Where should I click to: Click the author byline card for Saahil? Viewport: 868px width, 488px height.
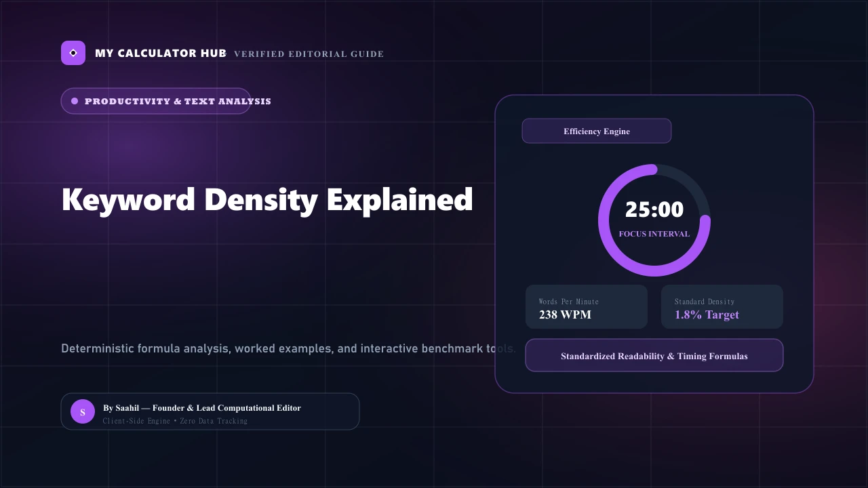pos(210,411)
